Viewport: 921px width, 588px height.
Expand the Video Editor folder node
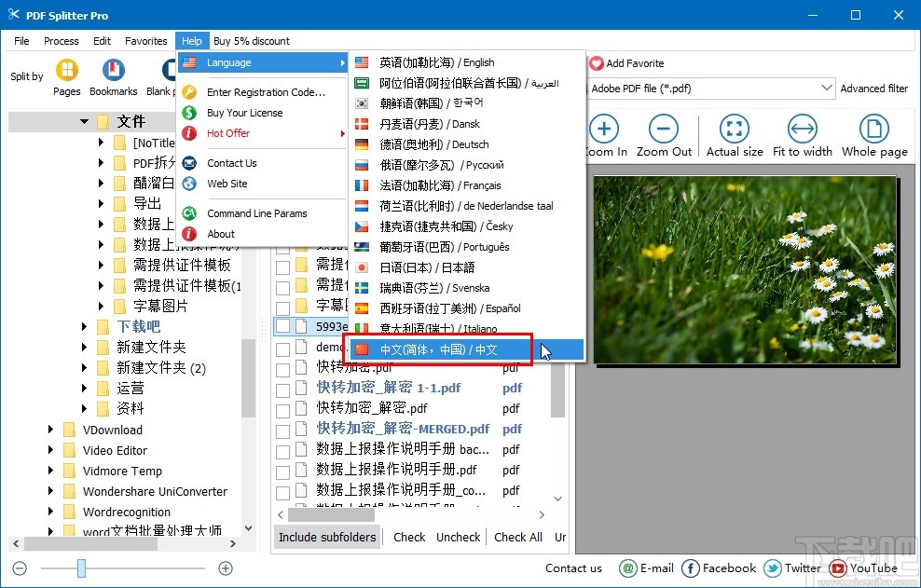click(50, 450)
